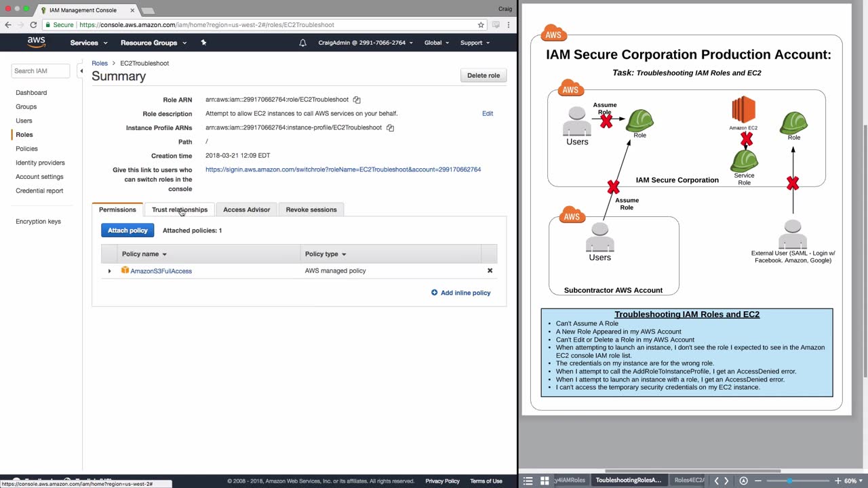Viewport: 868px width, 488px height.
Task: Open the CraigAdmin account dropdown
Action: 366,43
